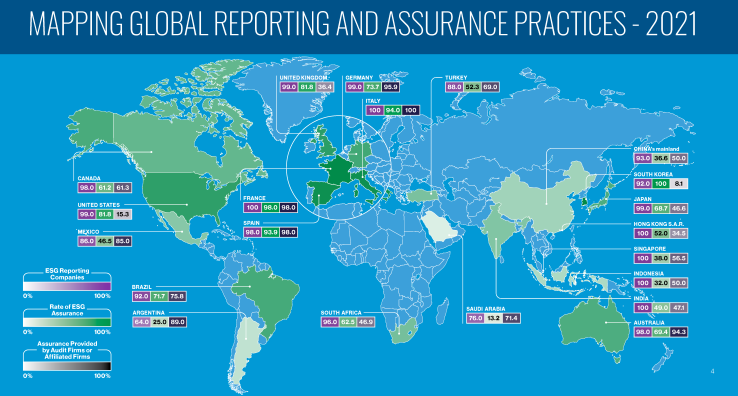
Task: Select Germany's green 73.7 value box
Action: point(372,87)
